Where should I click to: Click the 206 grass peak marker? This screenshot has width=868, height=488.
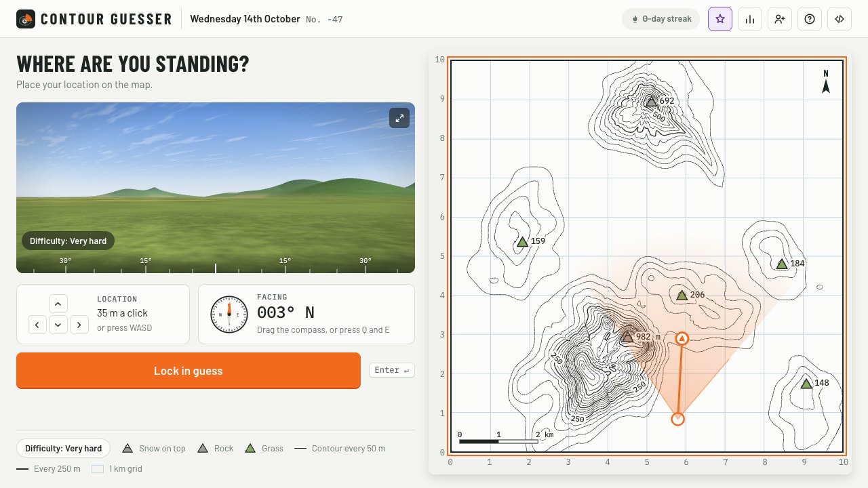point(682,295)
